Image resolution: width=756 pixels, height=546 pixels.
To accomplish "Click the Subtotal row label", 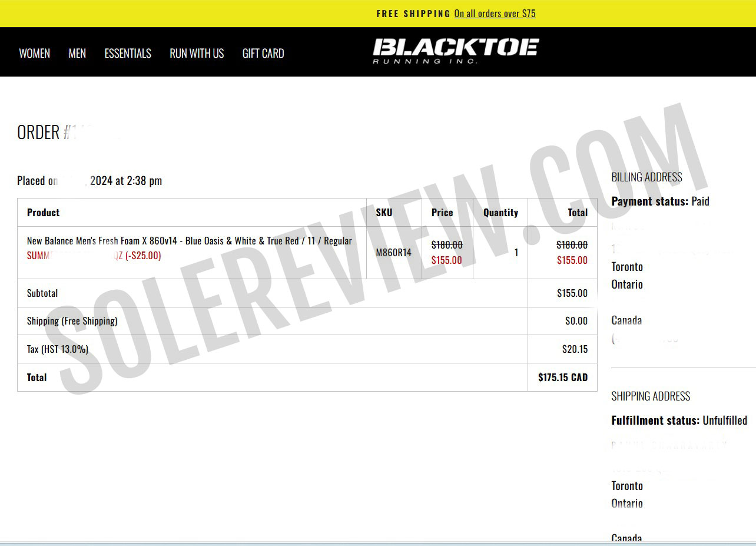I will (x=42, y=293).
